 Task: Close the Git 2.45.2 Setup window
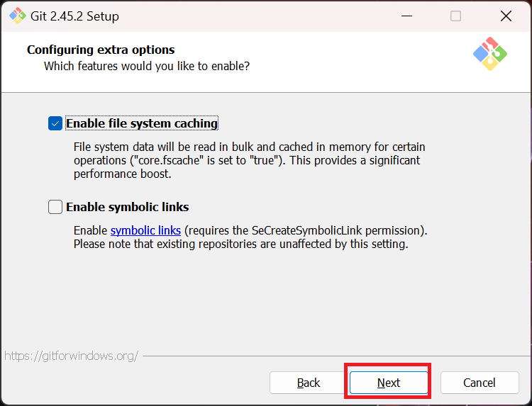click(506, 16)
